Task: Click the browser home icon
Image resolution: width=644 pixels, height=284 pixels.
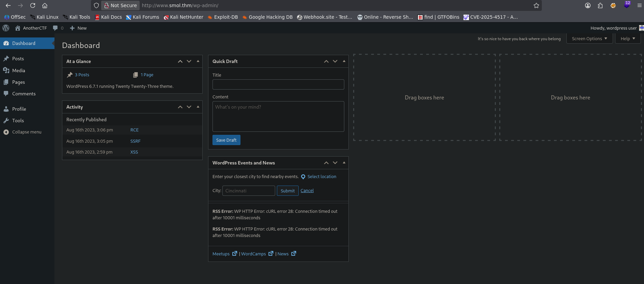Action: coord(45,5)
